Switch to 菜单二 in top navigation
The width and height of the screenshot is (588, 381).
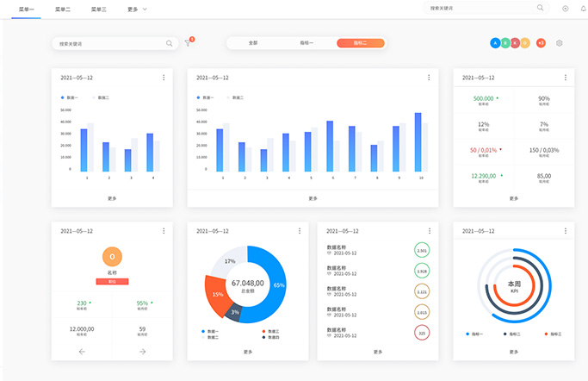(63, 9)
